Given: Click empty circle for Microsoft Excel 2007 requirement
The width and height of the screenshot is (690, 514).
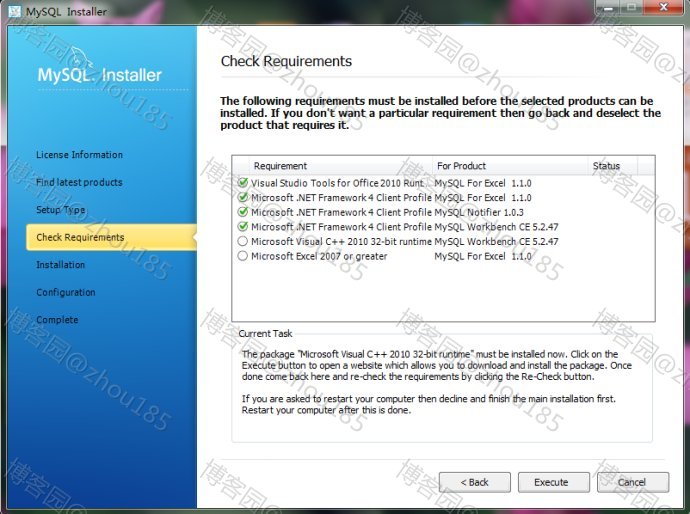Looking at the screenshot, I should [242, 256].
